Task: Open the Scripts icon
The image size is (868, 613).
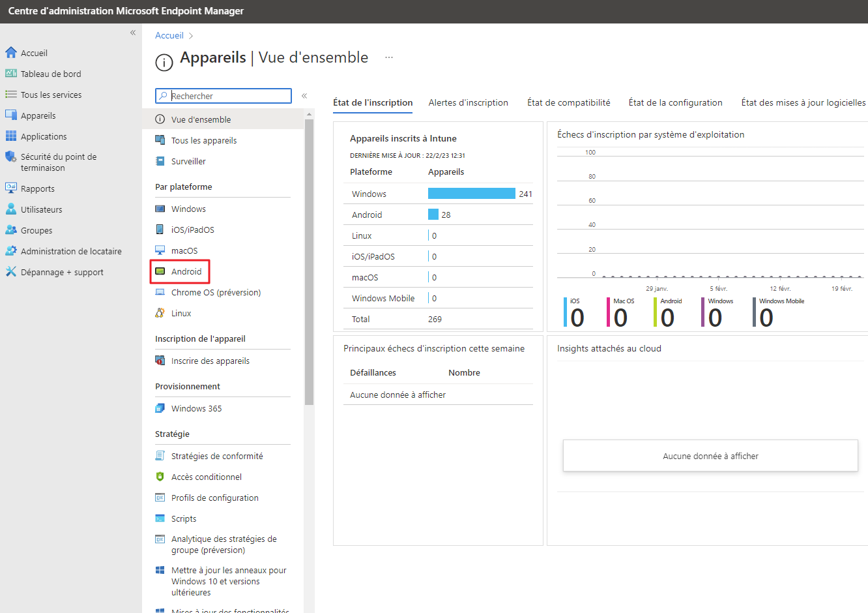Action: tap(160, 518)
